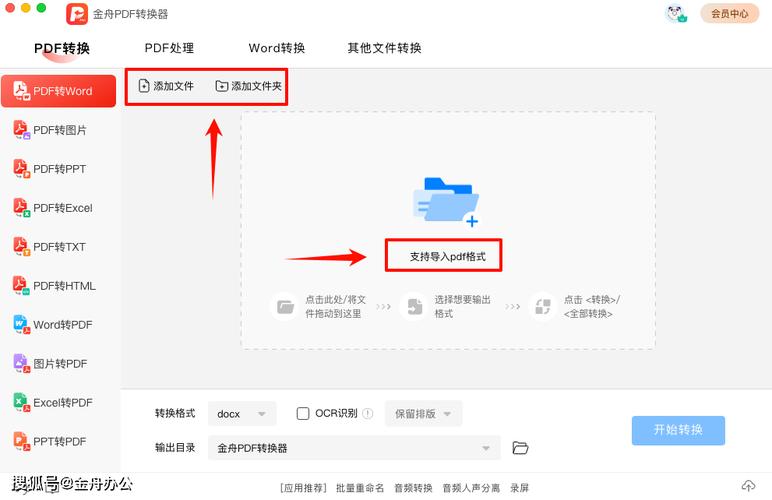Open the PPT转PDF icon
772x500 pixels.
pyautogui.click(x=21, y=441)
